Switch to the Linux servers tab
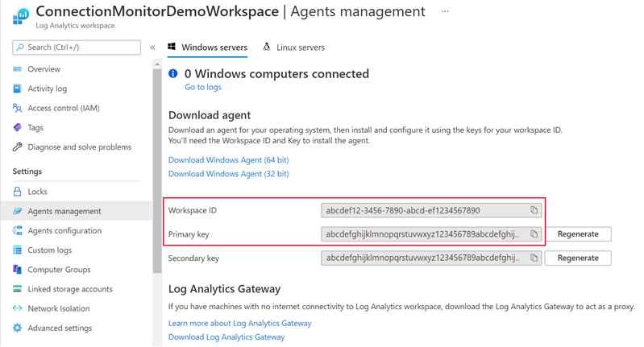644x347 pixels. tap(294, 48)
